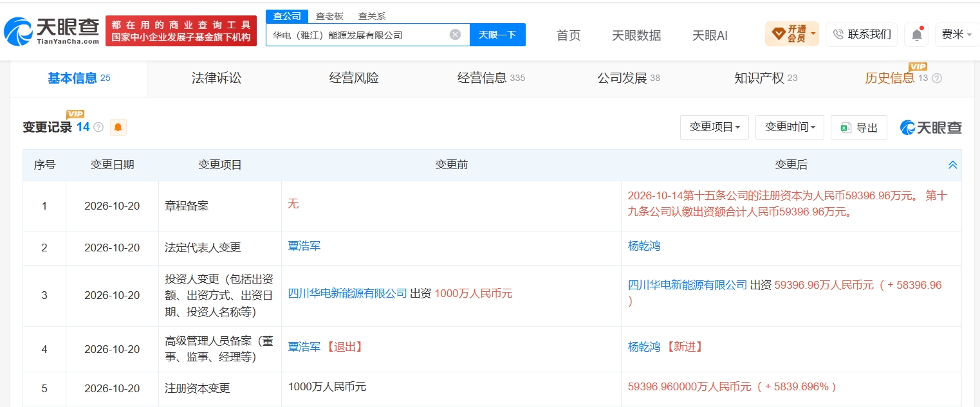980x407 pixels.
Task: Open 天眼AI in the top navigation
Action: click(710, 35)
